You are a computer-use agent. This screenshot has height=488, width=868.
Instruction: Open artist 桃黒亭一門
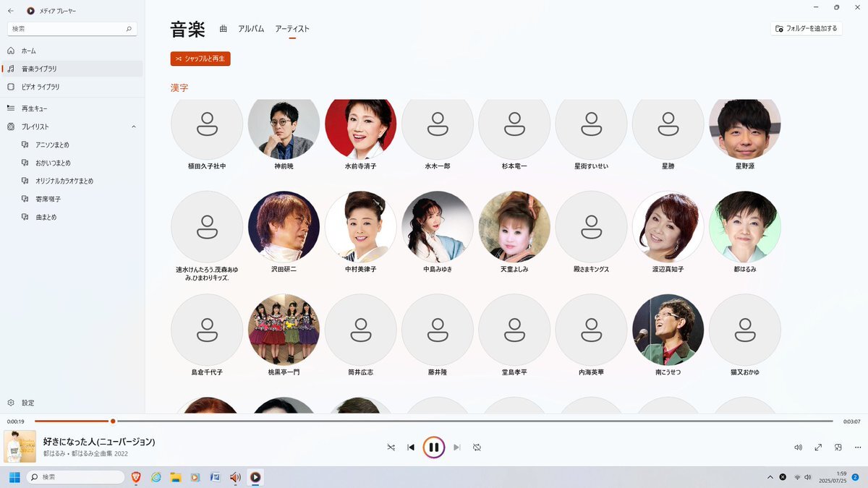(284, 335)
